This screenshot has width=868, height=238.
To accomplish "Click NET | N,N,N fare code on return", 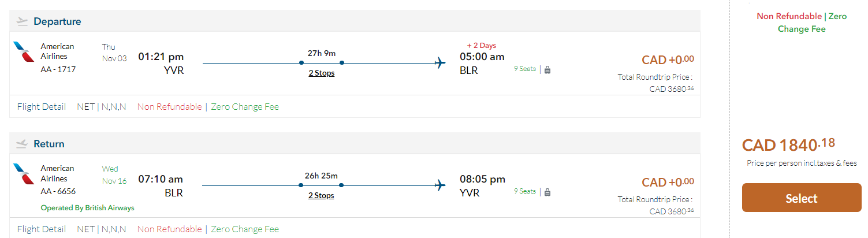I will tap(102, 229).
